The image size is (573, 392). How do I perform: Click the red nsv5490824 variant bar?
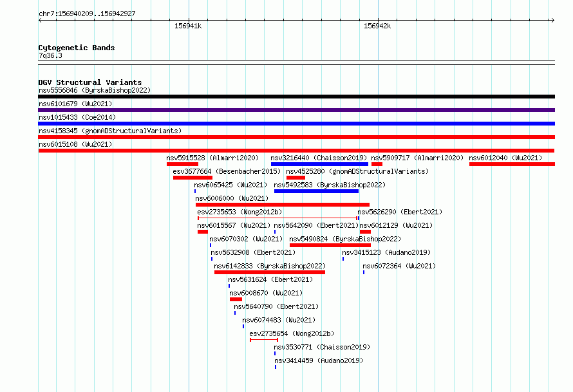pyautogui.click(x=330, y=245)
